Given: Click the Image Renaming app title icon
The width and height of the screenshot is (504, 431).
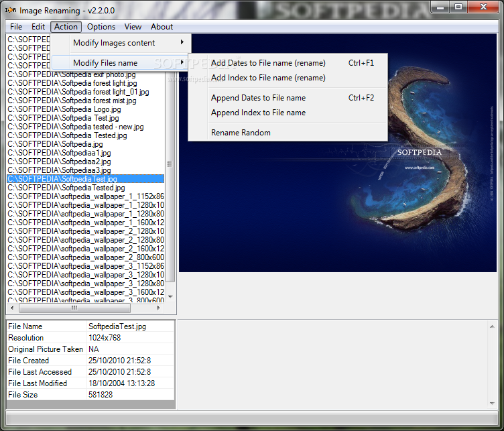Looking at the screenshot, I should pyautogui.click(x=10, y=10).
